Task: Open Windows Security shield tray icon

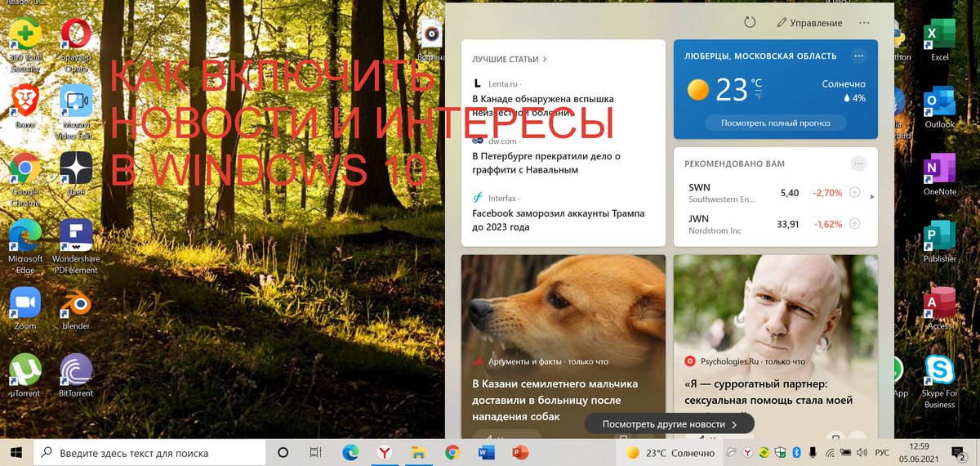Action: (780, 452)
